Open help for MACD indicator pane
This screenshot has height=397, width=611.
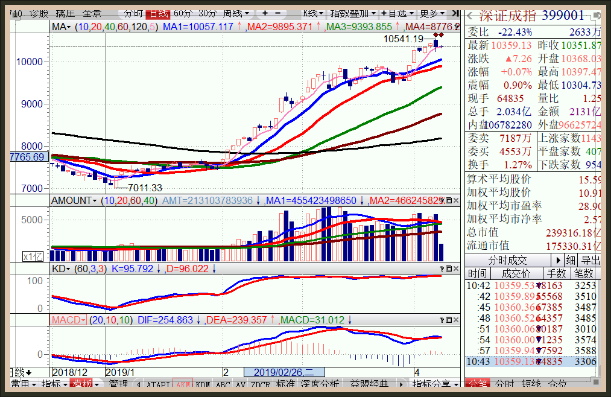click(x=442, y=320)
